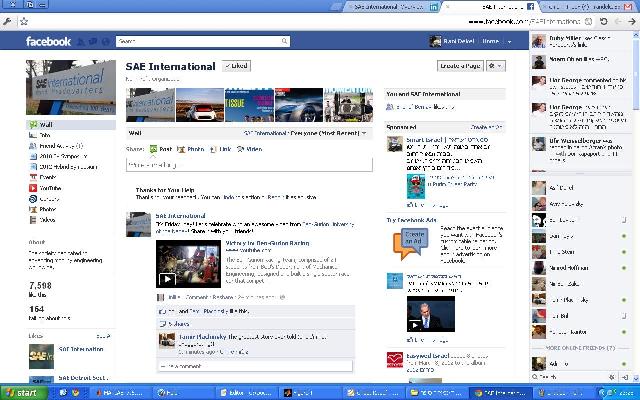The image size is (640, 400).
Task: Select the Photo share option
Action: coord(191,149)
